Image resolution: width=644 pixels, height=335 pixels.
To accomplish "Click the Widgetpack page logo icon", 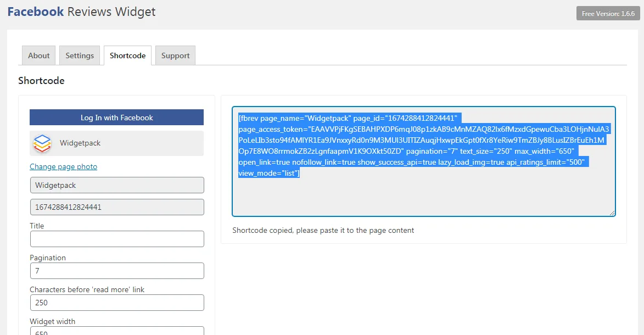I will click(x=42, y=143).
